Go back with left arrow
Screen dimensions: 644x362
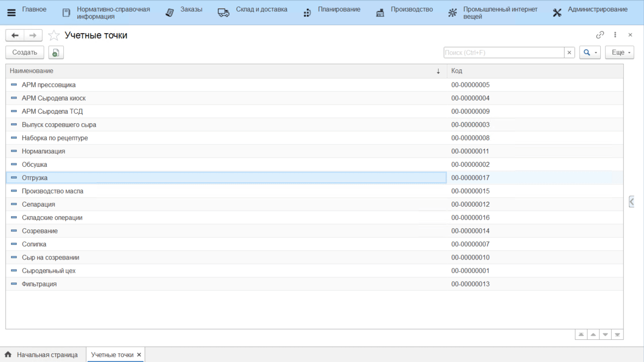pyautogui.click(x=15, y=35)
